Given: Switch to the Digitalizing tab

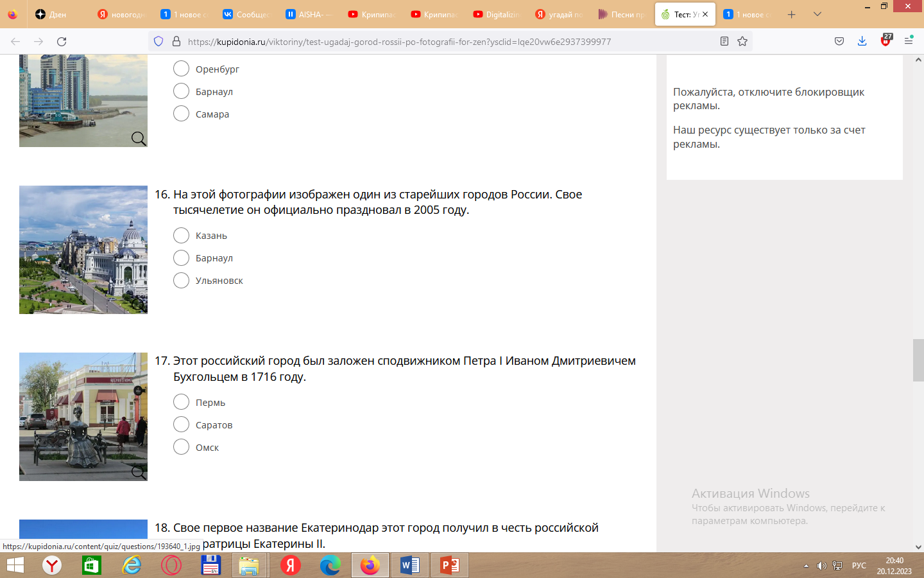Looking at the screenshot, I should pyautogui.click(x=497, y=14).
